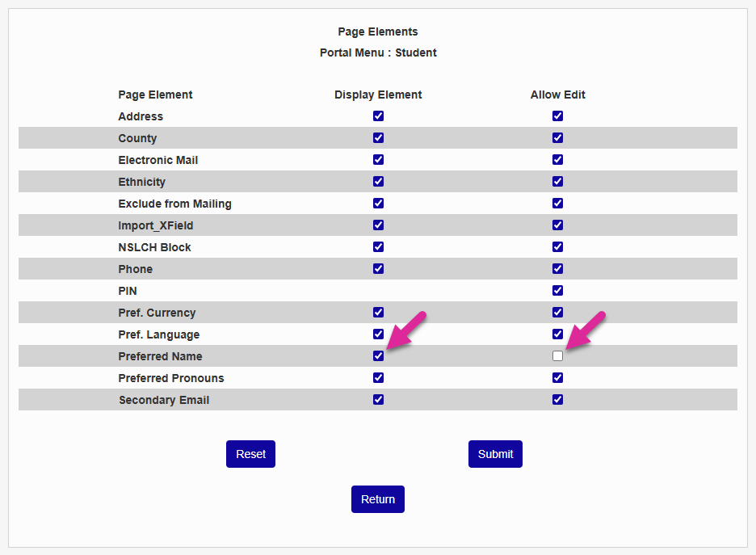The width and height of the screenshot is (756, 555).
Task: Select the Electronic Mail row label
Action: tap(158, 160)
